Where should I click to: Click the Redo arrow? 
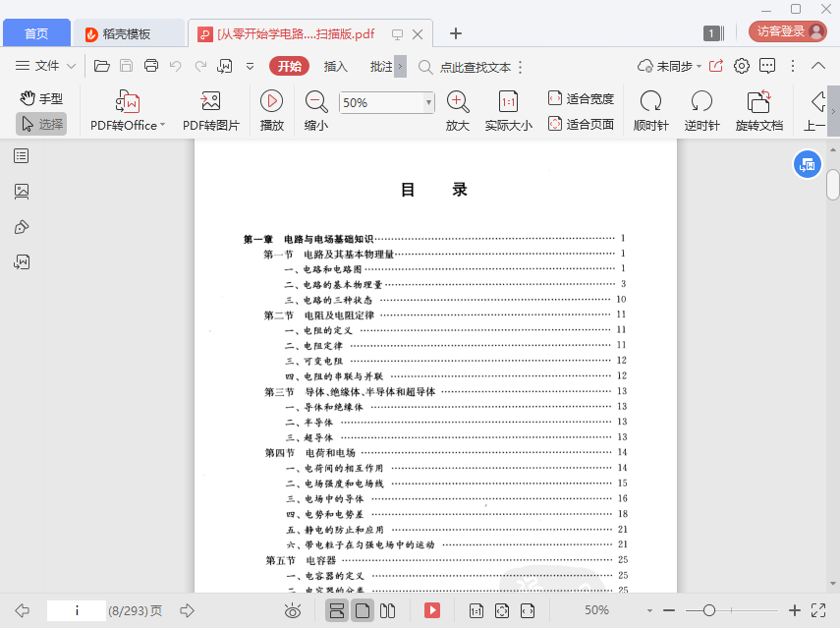pyautogui.click(x=200, y=66)
